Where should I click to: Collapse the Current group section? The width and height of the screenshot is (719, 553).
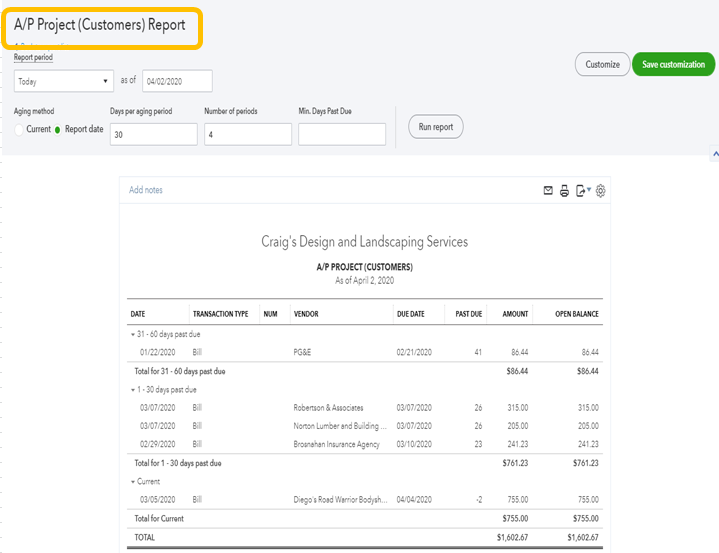pyautogui.click(x=134, y=482)
